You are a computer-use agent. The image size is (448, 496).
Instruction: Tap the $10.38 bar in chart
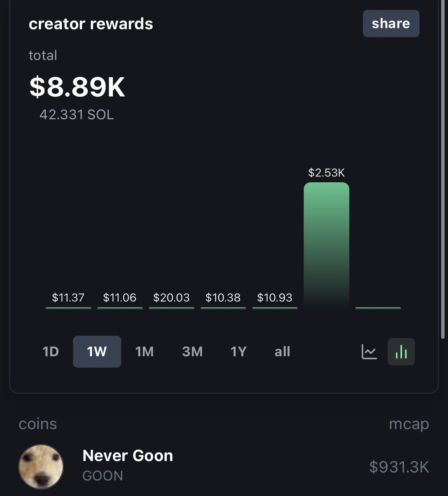[x=223, y=308]
